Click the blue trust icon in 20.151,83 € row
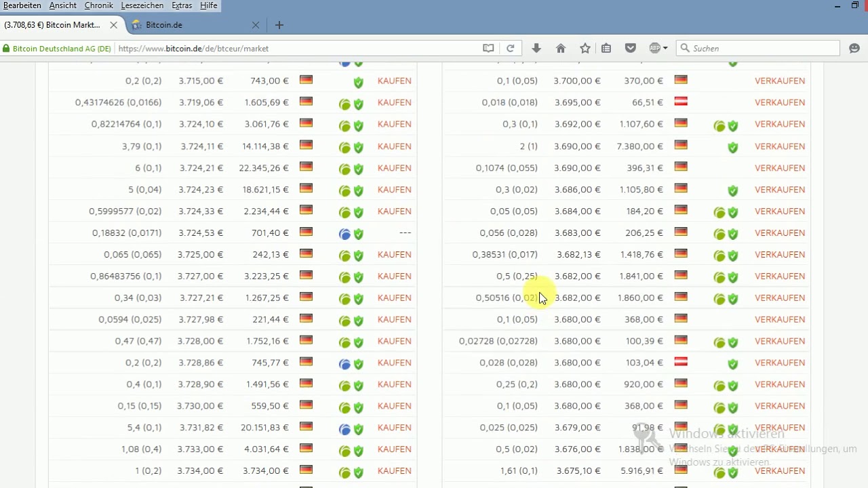 pyautogui.click(x=344, y=430)
